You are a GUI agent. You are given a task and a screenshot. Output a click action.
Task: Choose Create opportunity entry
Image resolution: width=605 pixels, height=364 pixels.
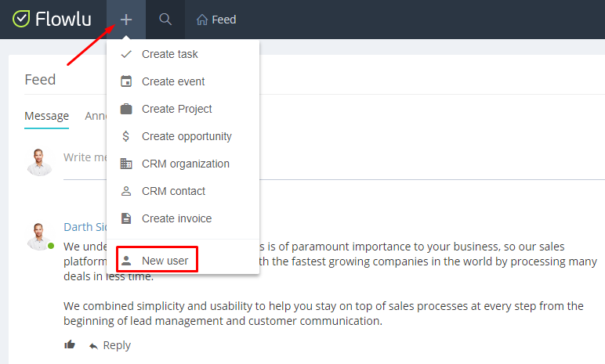[187, 136]
